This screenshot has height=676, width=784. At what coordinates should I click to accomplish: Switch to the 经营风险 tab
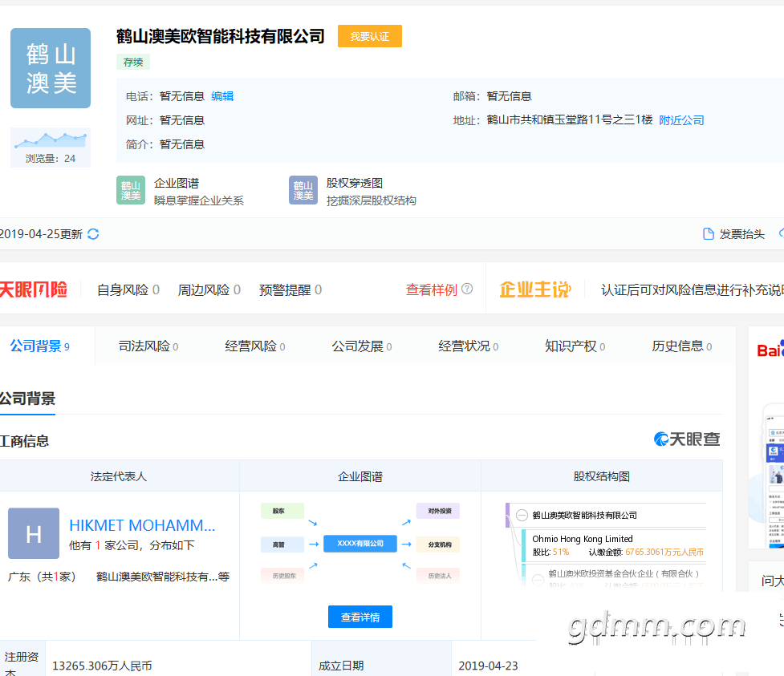[x=255, y=346]
